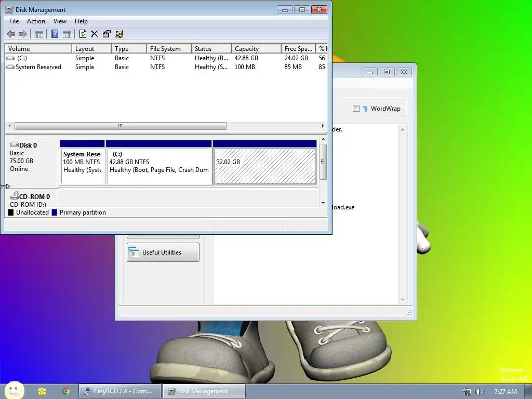Select the System Reserved partition block

pyautogui.click(x=82, y=163)
